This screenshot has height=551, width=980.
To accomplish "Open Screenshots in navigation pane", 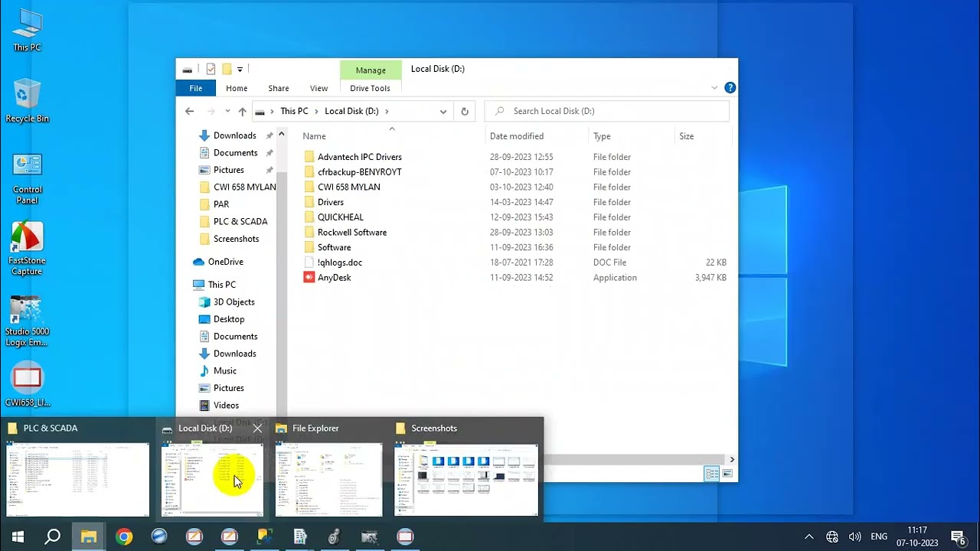I will coord(236,239).
